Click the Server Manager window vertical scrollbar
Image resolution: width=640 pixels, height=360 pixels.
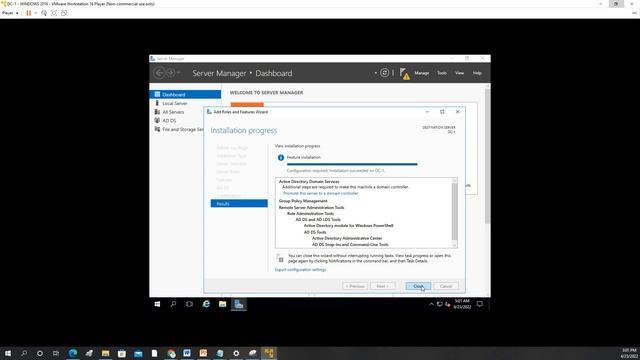point(487,190)
